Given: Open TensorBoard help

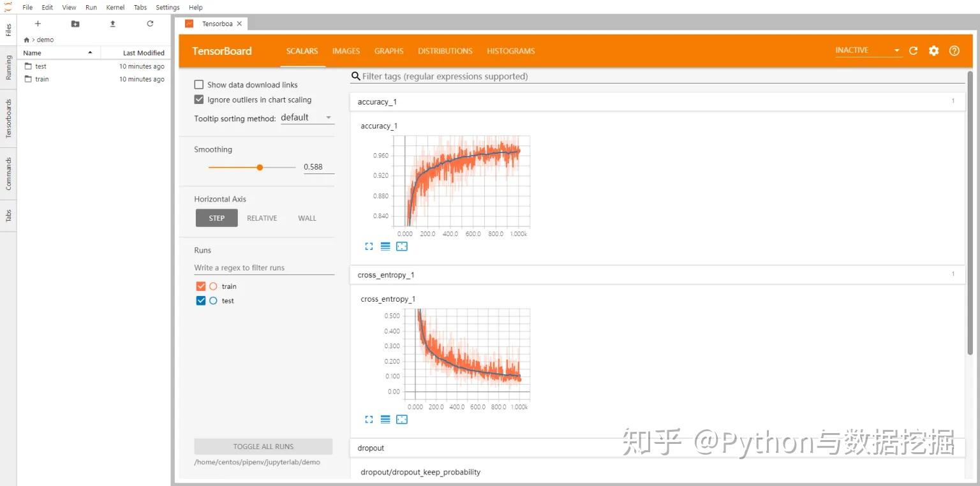Looking at the screenshot, I should (x=954, y=50).
